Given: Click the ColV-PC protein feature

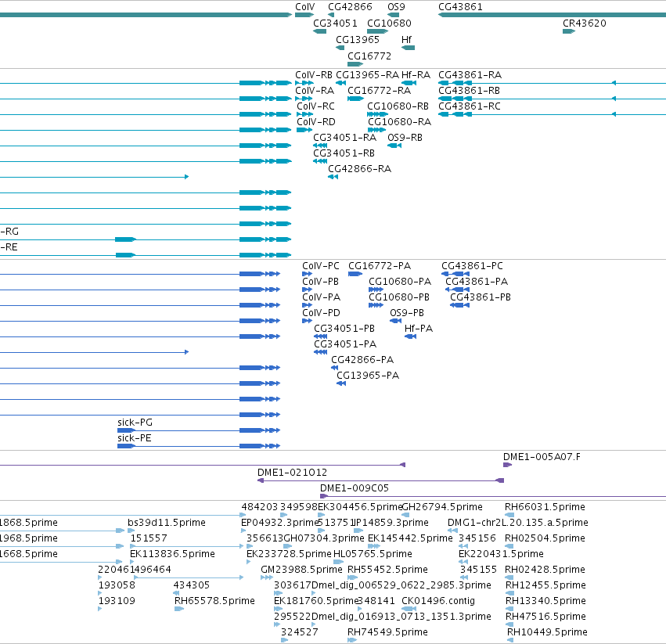Looking at the screenshot, I should pos(307,274).
